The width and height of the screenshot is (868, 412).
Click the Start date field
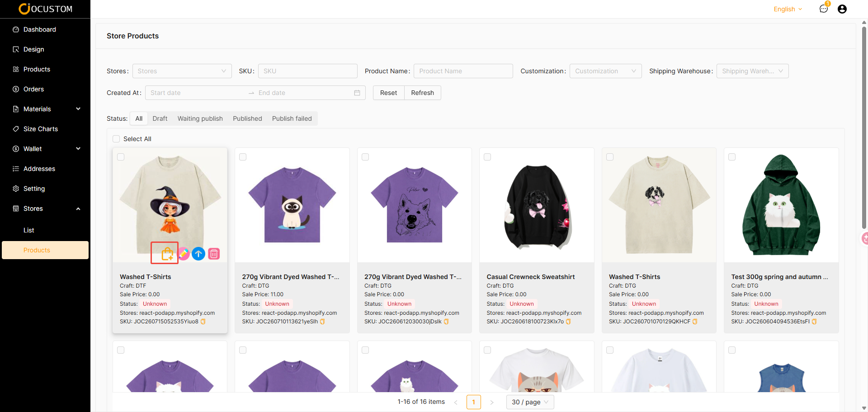tap(197, 93)
